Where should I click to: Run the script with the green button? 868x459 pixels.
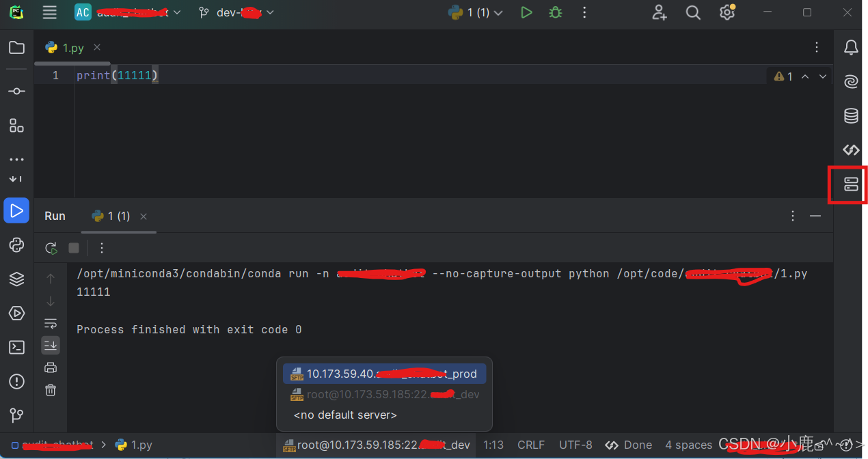[526, 12]
